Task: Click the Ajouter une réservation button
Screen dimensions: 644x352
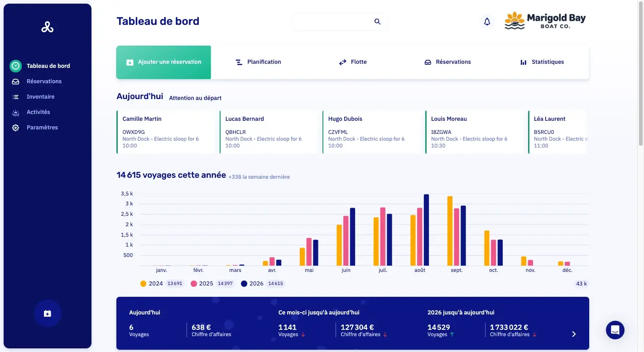Action: pyautogui.click(x=163, y=62)
